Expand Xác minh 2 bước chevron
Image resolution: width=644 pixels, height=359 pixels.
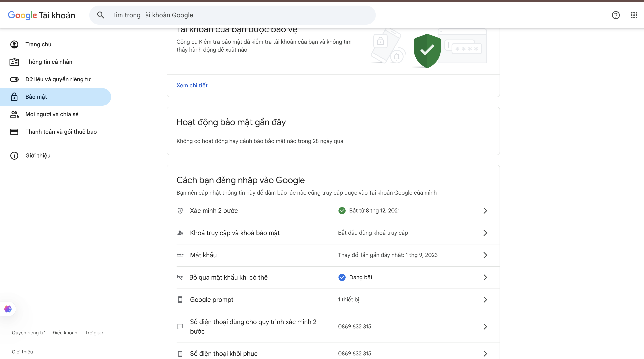[x=485, y=211]
